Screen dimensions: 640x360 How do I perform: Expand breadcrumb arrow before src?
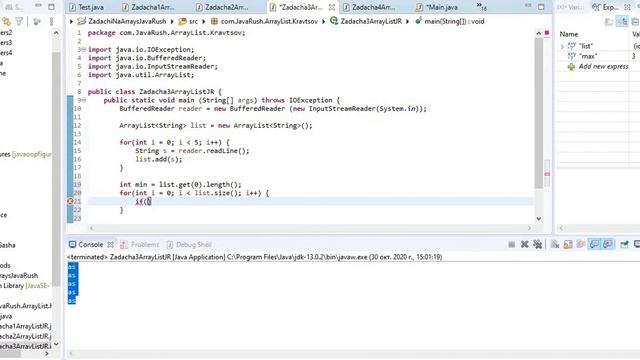pos(172,21)
